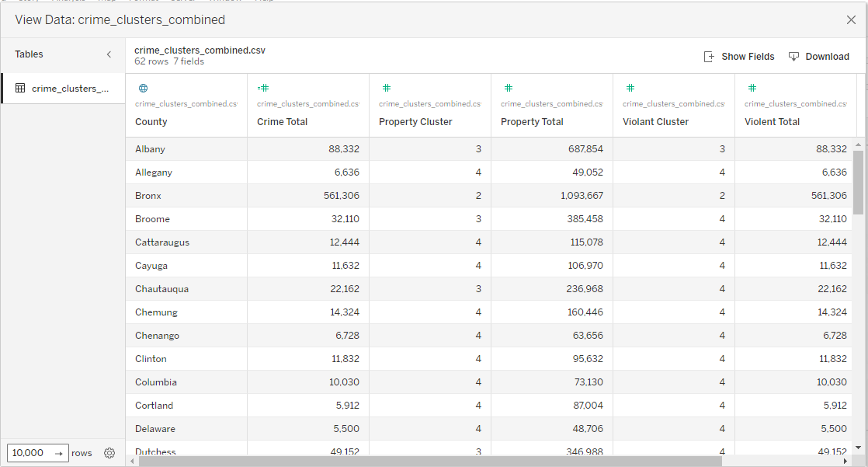Click the rows count input field

[x=29, y=453]
